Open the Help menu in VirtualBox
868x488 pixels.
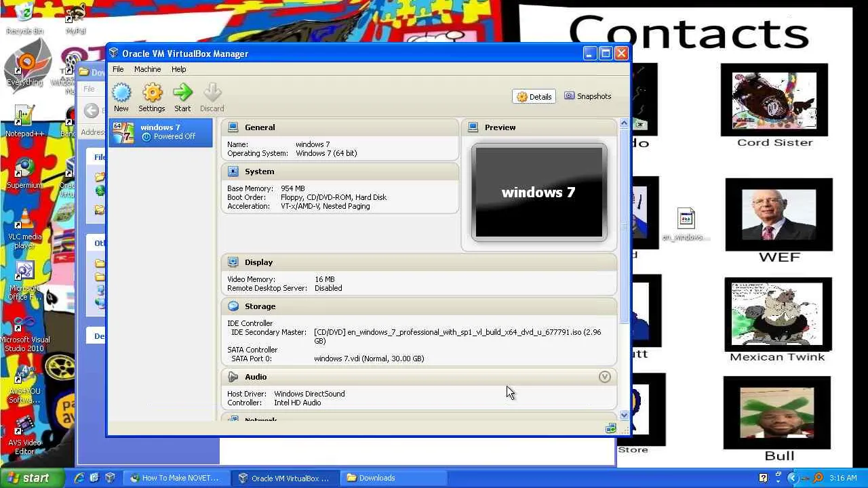[x=178, y=69]
